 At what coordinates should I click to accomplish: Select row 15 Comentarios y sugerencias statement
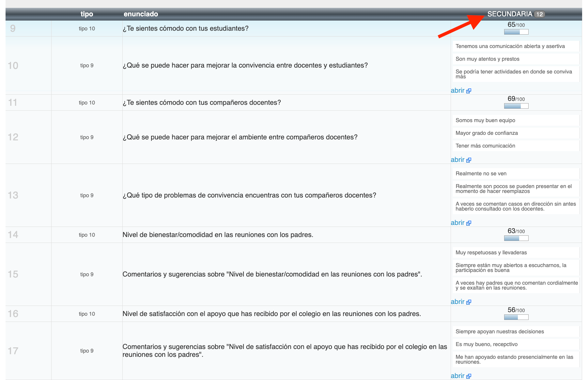point(272,274)
